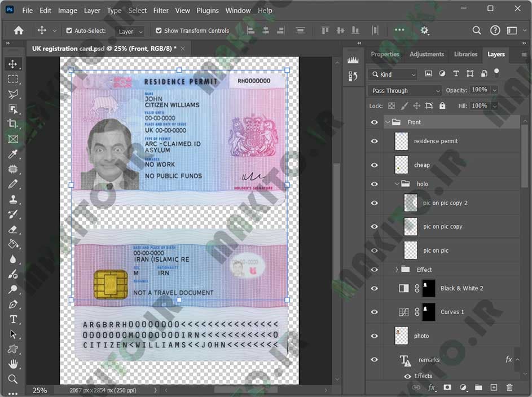Hide the holo group

pyautogui.click(x=374, y=184)
